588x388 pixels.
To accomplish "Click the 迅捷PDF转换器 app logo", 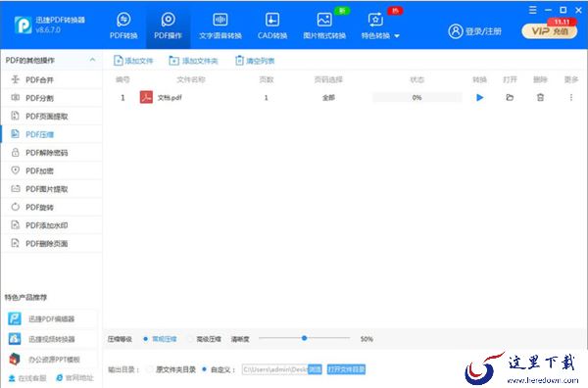I will 24,25.
